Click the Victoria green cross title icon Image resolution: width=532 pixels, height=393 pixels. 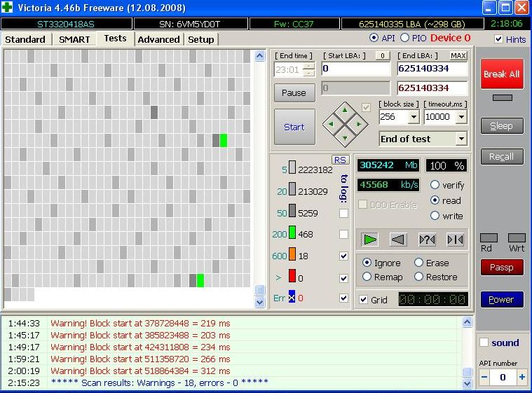point(7,7)
